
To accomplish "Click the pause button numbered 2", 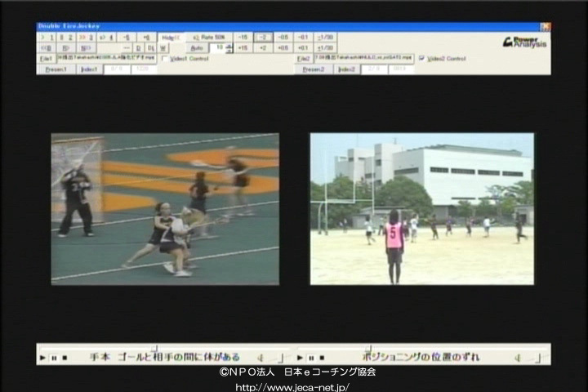I will (66, 38).
